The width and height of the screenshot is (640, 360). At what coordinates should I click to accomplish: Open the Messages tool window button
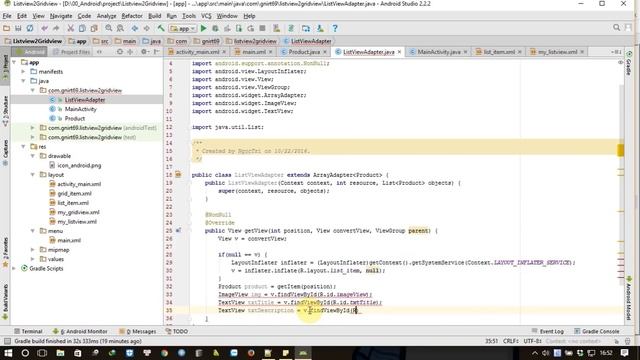pos(137,331)
